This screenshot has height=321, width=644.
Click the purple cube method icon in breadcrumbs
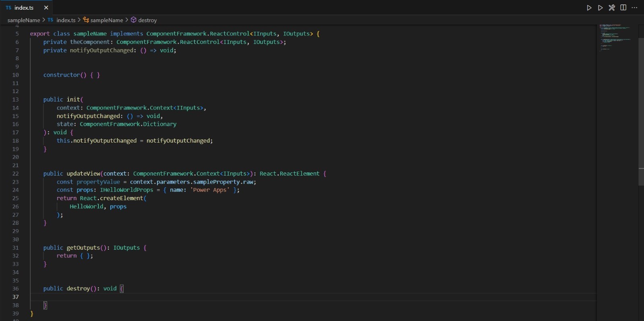click(x=134, y=20)
